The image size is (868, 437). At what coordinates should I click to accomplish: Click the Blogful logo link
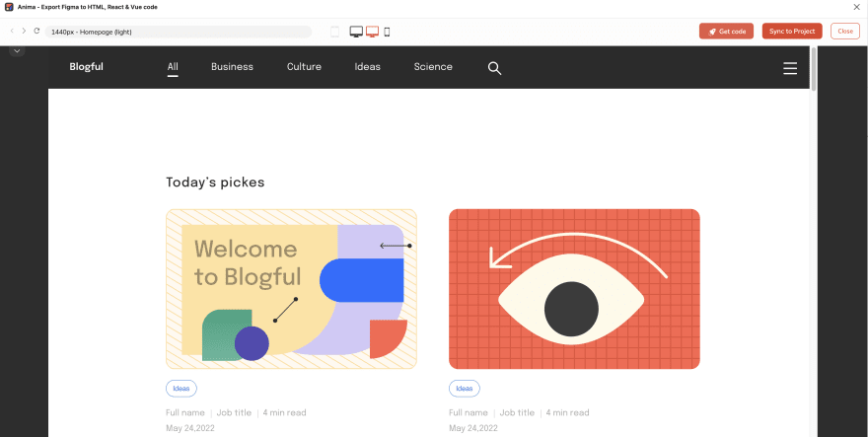pyautogui.click(x=86, y=67)
